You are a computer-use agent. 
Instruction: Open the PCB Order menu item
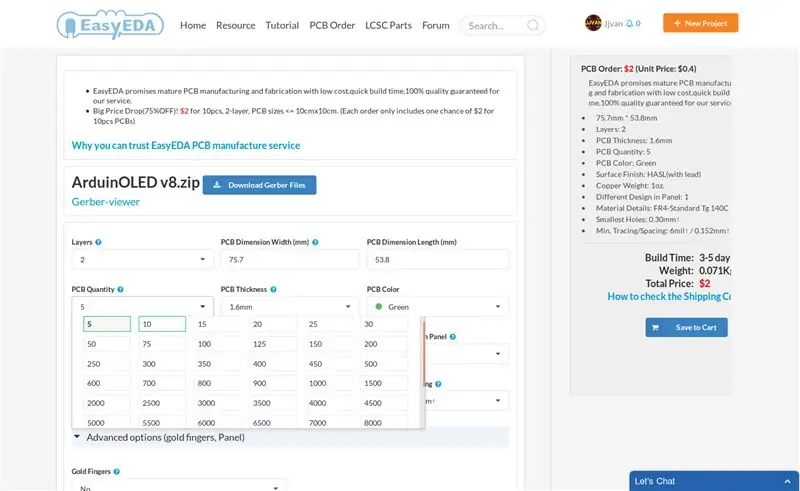(x=332, y=25)
